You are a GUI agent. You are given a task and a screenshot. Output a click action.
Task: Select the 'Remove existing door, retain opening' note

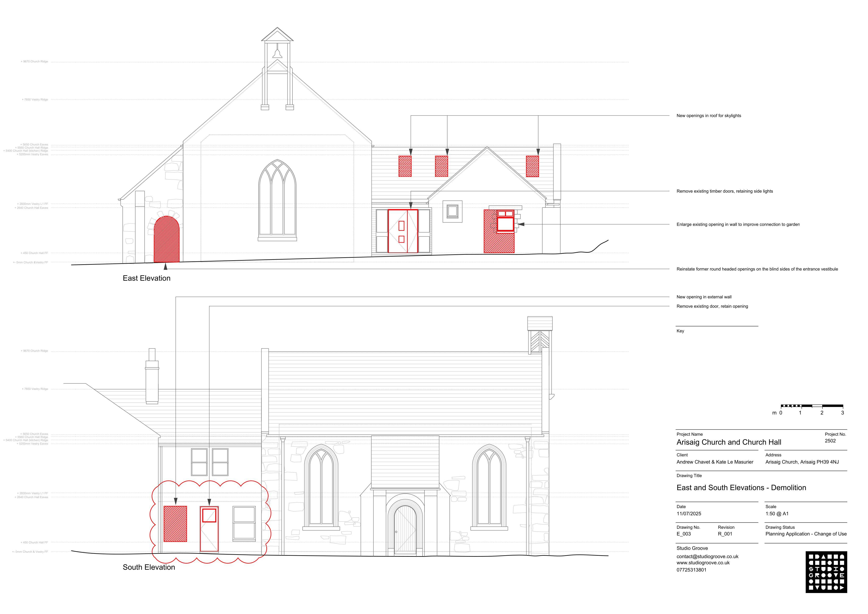tap(712, 306)
